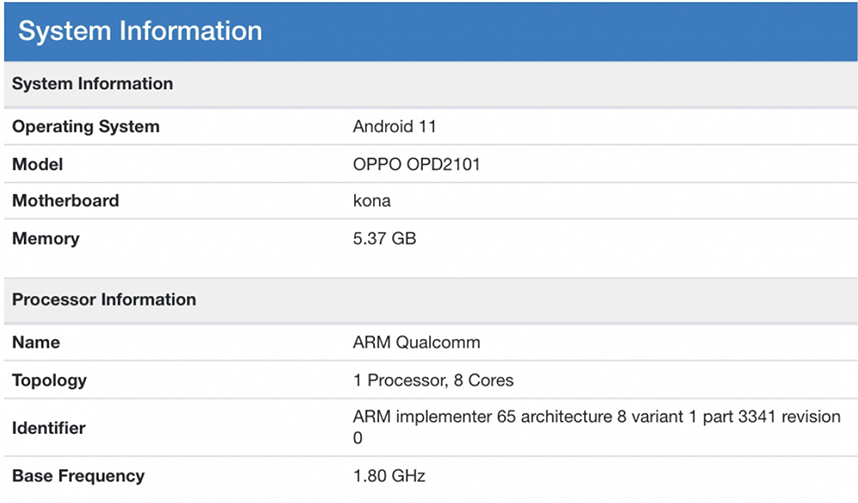Image resolution: width=858 pixels, height=503 pixels.
Task: Click the 'Processor Information' section header
Action: pos(104,300)
